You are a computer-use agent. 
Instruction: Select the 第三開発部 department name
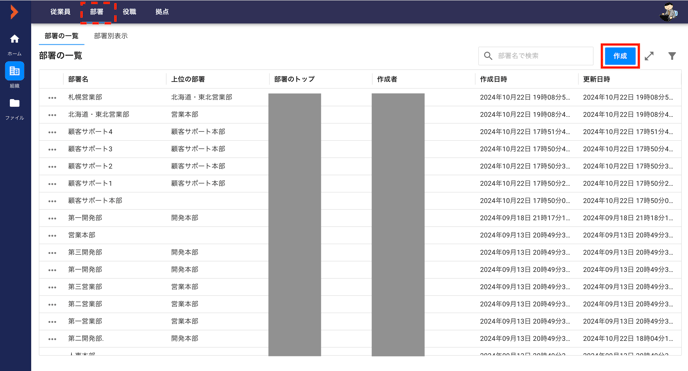(85, 253)
